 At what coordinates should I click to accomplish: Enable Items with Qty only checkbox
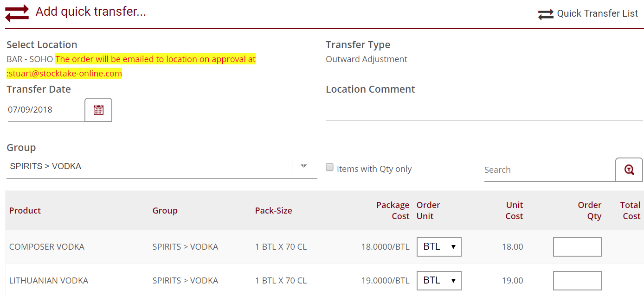click(330, 168)
